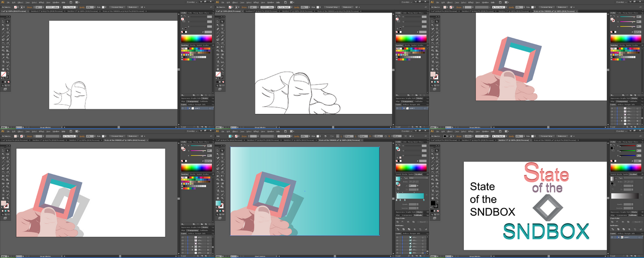The image size is (644, 258).
Task: Open Essentials workspace dropdown in SNDBOX text window
Action: (621, 131)
